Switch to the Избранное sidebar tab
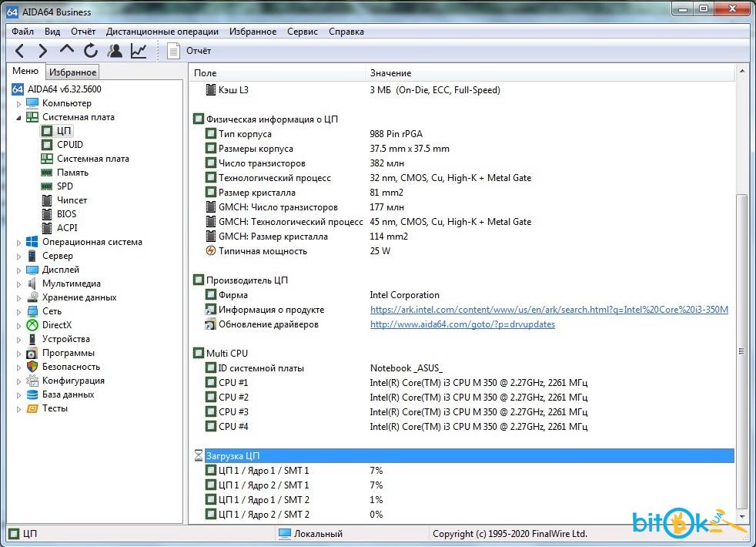Screen dimensions: 756x547 73,72
